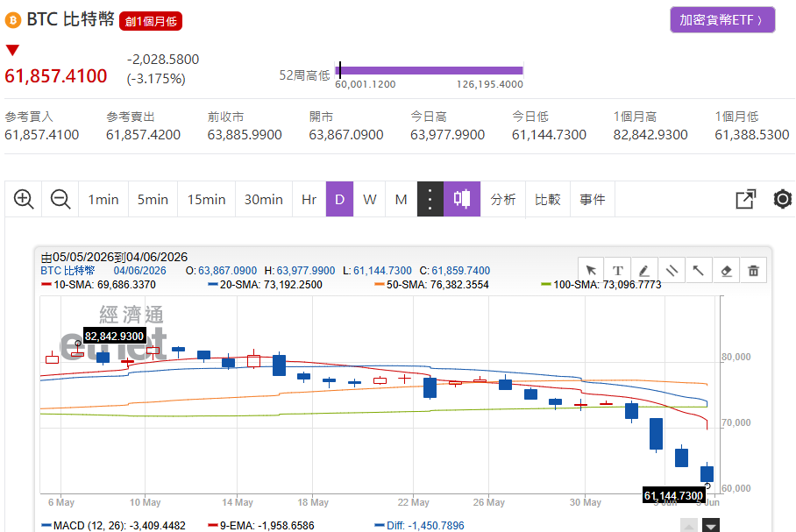Open the 分析 analysis menu
This screenshot has height=532, width=796.
[x=503, y=200]
